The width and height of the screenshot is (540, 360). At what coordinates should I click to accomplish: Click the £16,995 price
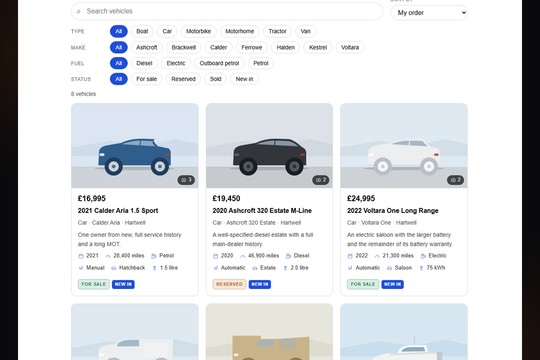[x=92, y=198]
